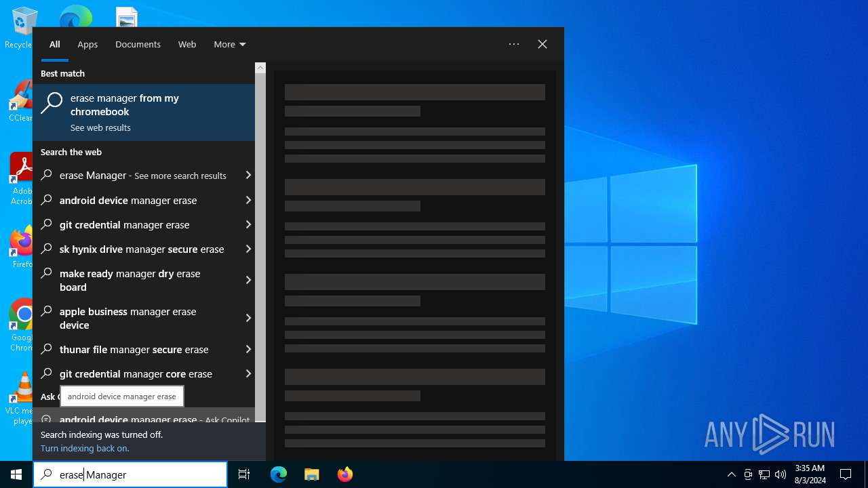Image resolution: width=868 pixels, height=488 pixels.
Task: Expand arrow for git credential manager erase
Action: point(248,224)
